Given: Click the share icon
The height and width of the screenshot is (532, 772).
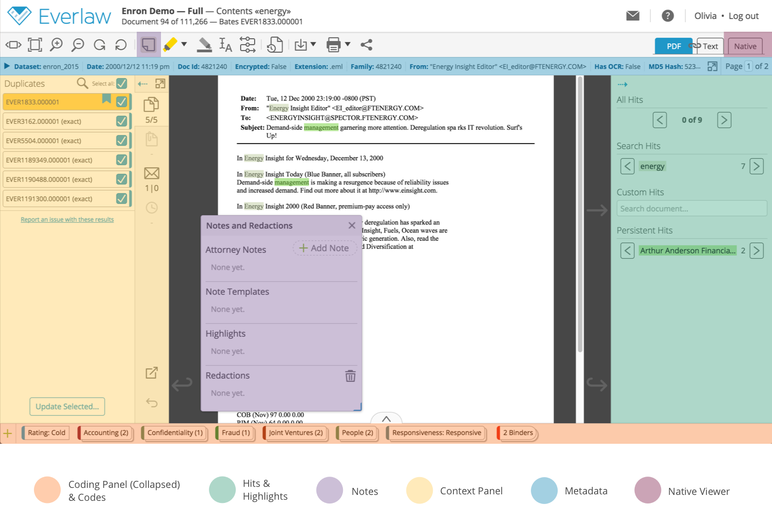Looking at the screenshot, I should [x=367, y=45].
